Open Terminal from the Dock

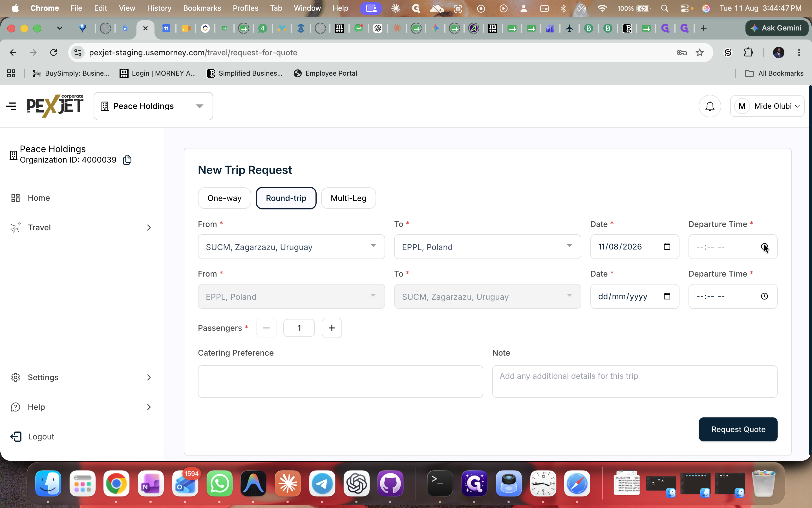(x=440, y=483)
